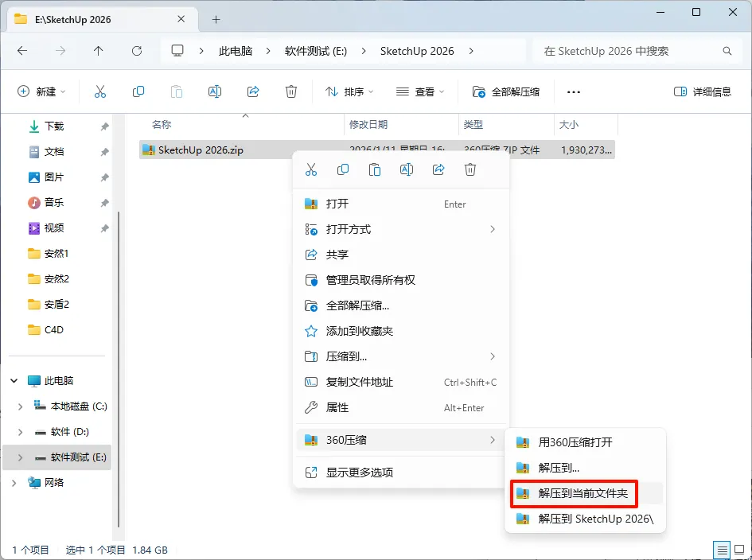Click the Share icon in the context menu
Viewport: 752px width, 560px height.
point(438,169)
